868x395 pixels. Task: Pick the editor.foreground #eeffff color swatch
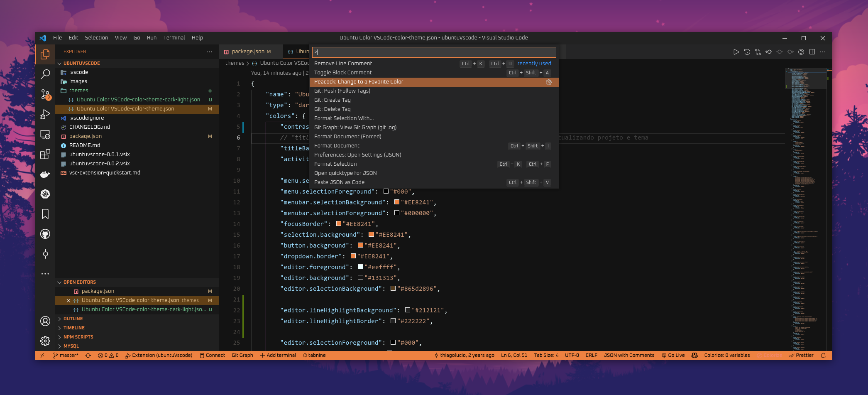pyautogui.click(x=361, y=267)
